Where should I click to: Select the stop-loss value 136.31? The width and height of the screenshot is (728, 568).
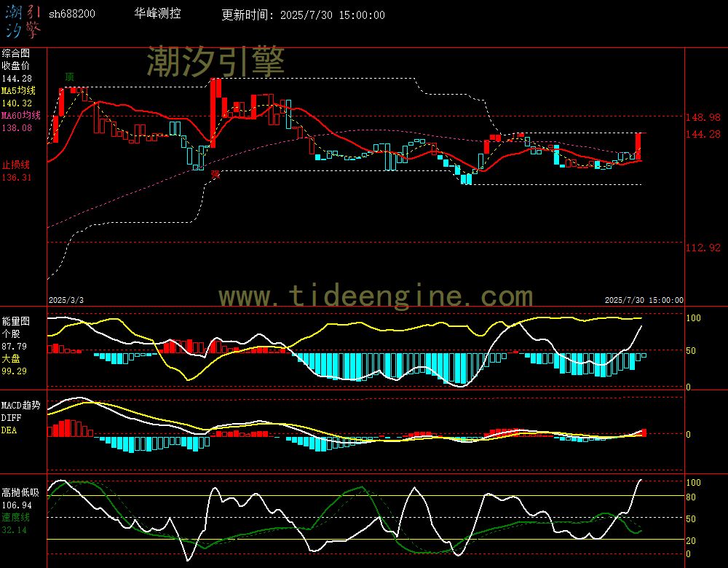tap(17, 178)
